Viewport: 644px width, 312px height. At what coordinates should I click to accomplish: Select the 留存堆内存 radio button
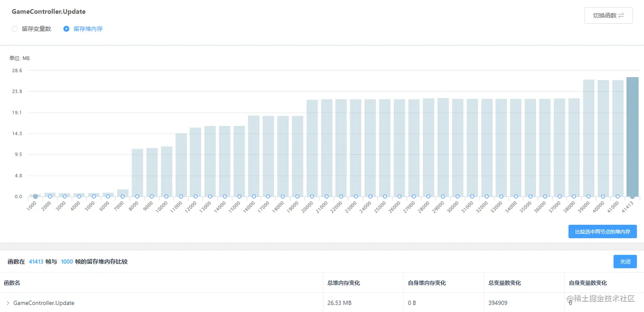tap(66, 29)
